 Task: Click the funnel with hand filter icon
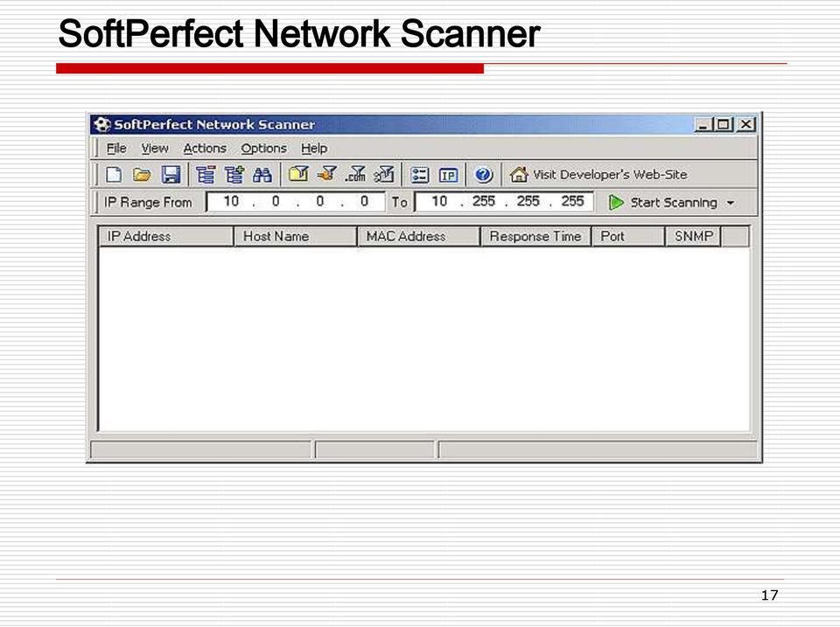pos(326,173)
